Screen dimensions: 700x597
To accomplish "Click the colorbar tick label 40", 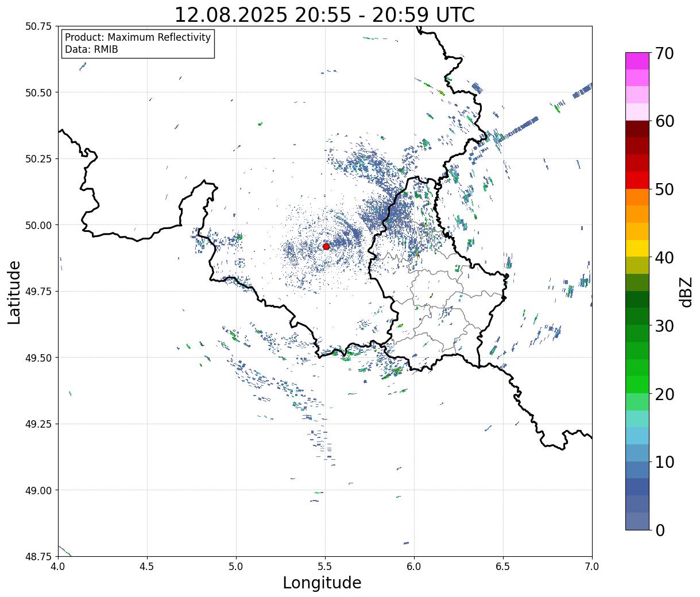I will (664, 257).
